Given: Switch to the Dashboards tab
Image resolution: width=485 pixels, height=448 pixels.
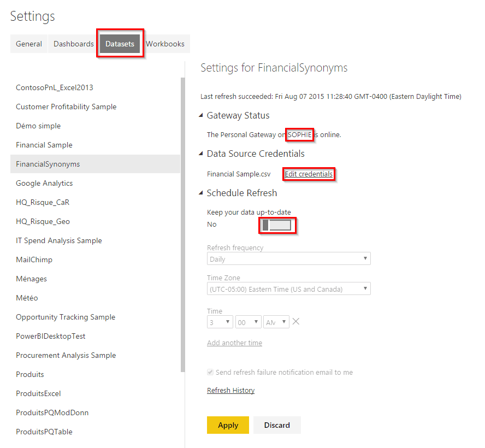Looking at the screenshot, I should [x=74, y=44].
